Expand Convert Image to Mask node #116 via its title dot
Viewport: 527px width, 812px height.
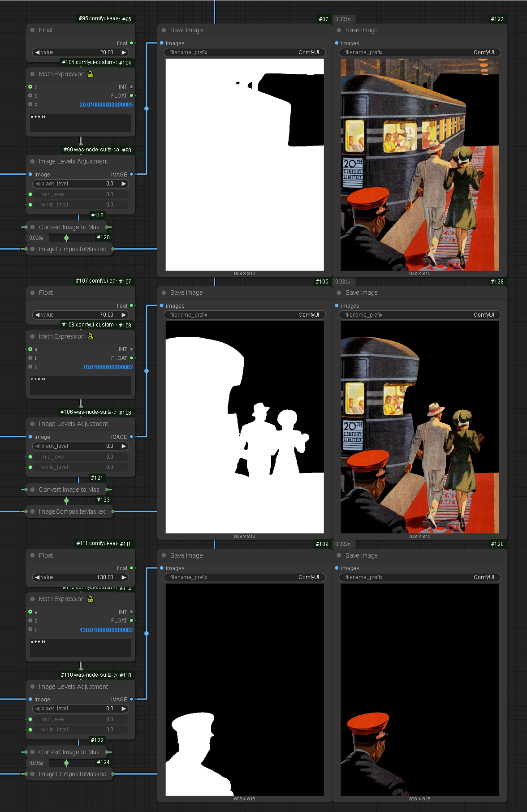pyautogui.click(x=33, y=227)
